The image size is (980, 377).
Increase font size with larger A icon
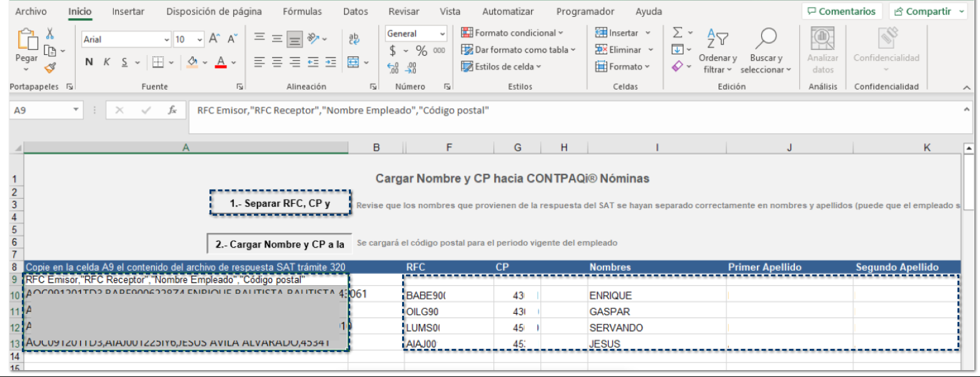(x=215, y=39)
